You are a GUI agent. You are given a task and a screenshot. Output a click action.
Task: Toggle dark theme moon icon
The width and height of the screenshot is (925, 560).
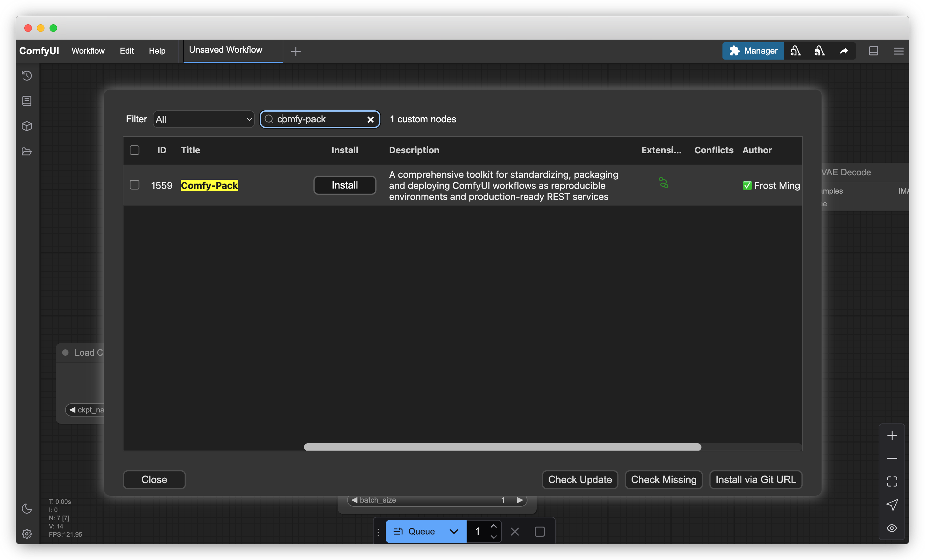pos(27,509)
